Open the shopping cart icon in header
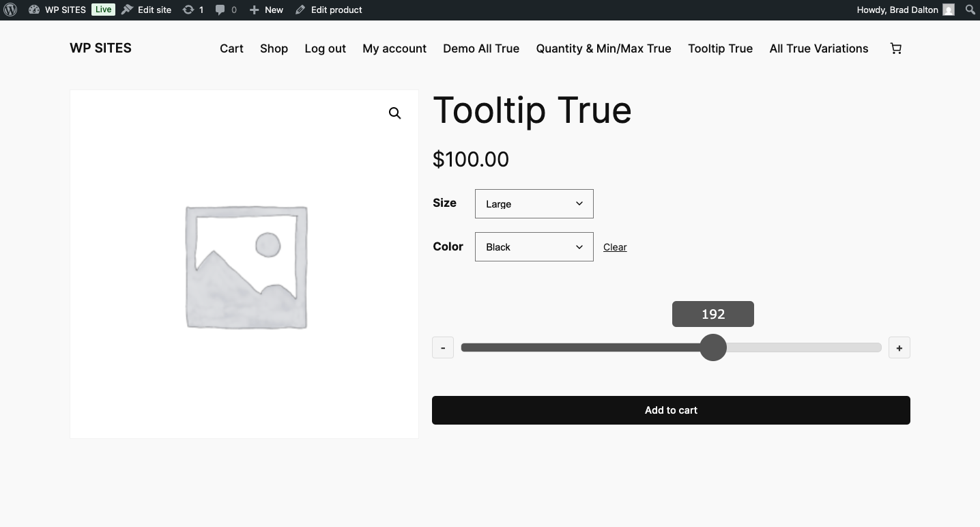The width and height of the screenshot is (980, 527). click(x=896, y=48)
